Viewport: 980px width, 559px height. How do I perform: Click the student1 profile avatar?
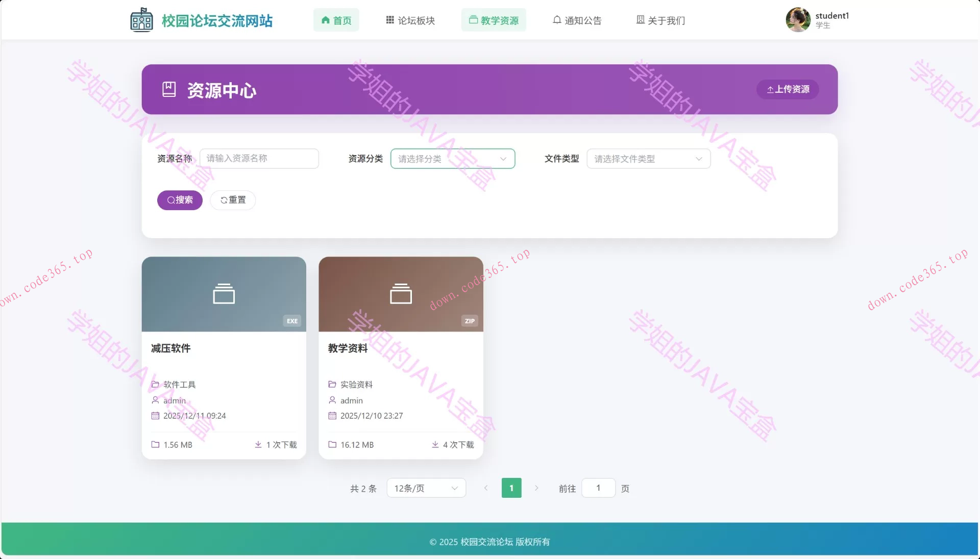[798, 19]
